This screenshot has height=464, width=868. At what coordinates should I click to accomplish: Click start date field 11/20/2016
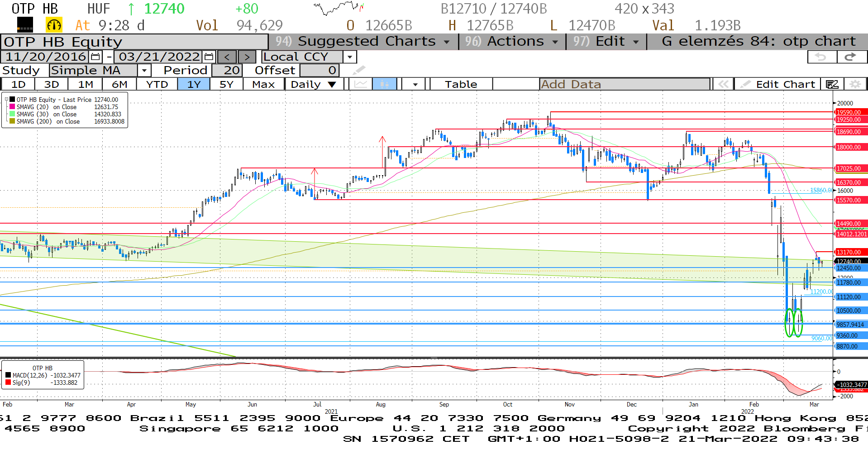(x=46, y=57)
